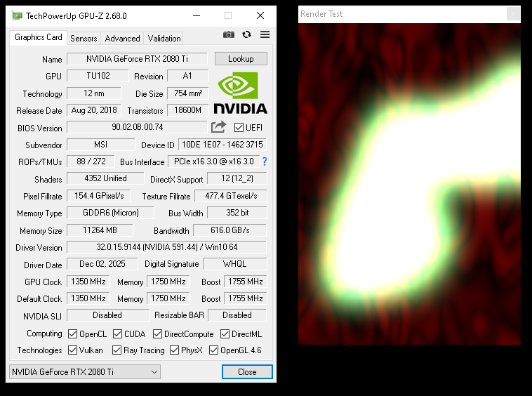Toggle the DirectML checkbox
532x396 pixels.
point(225,334)
